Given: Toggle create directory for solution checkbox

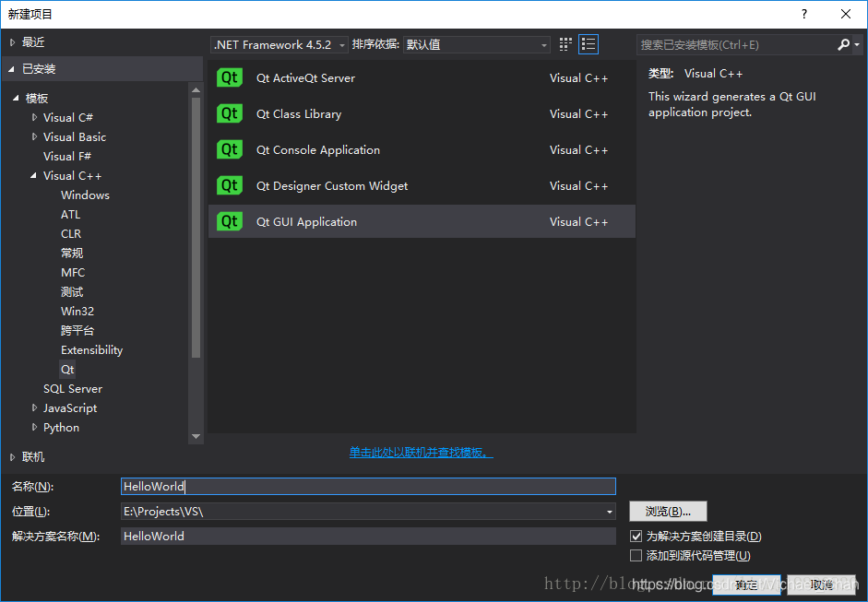Looking at the screenshot, I should coord(636,537).
